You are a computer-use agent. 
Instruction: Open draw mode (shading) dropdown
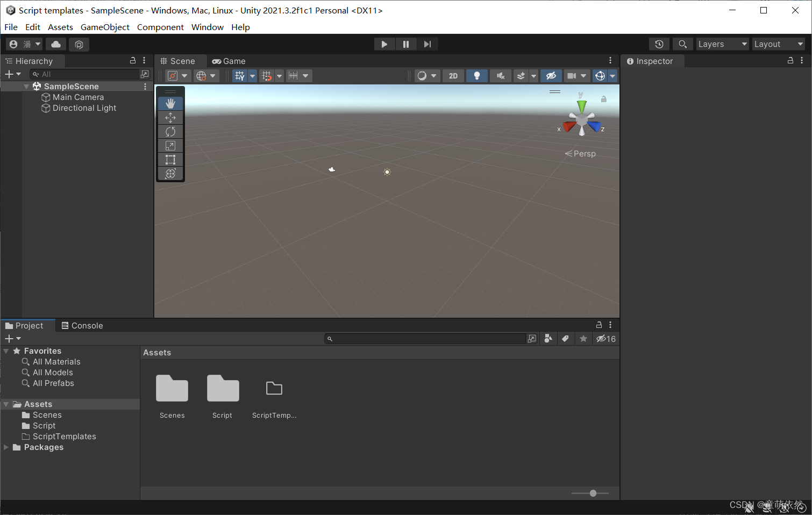(427, 76)
